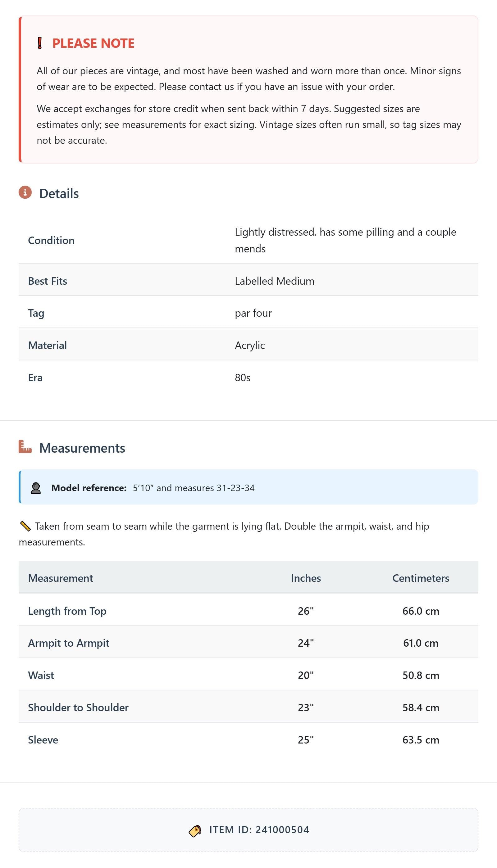Screen dimensions: 497x868
Task: Click the Measurements ruler icon
Action: point(25,447)
